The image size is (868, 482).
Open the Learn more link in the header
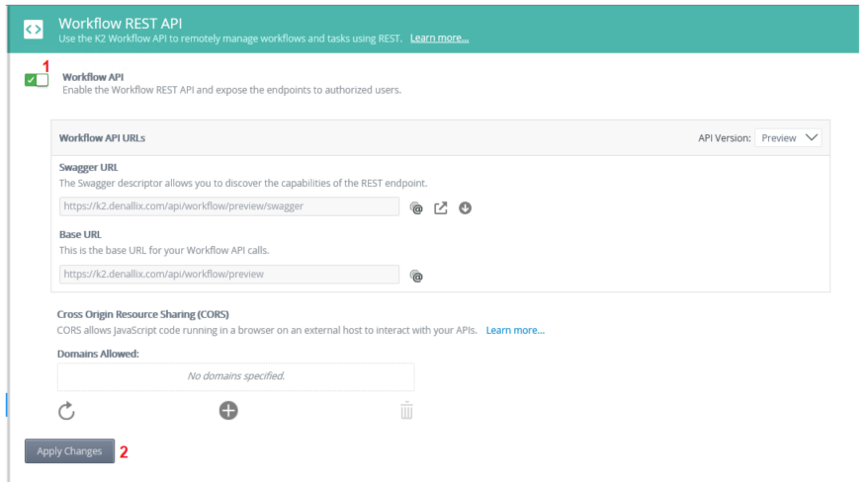(439, 39)
